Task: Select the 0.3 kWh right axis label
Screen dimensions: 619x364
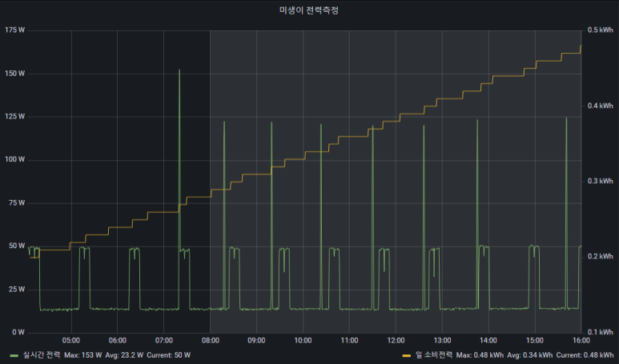Action: 601,181
